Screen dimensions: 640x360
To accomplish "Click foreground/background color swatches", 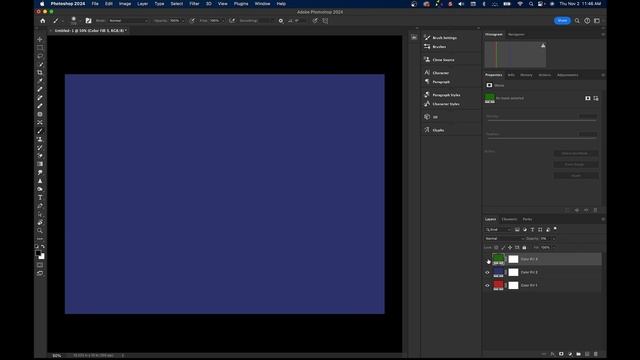I will click(x=40, y=255).
